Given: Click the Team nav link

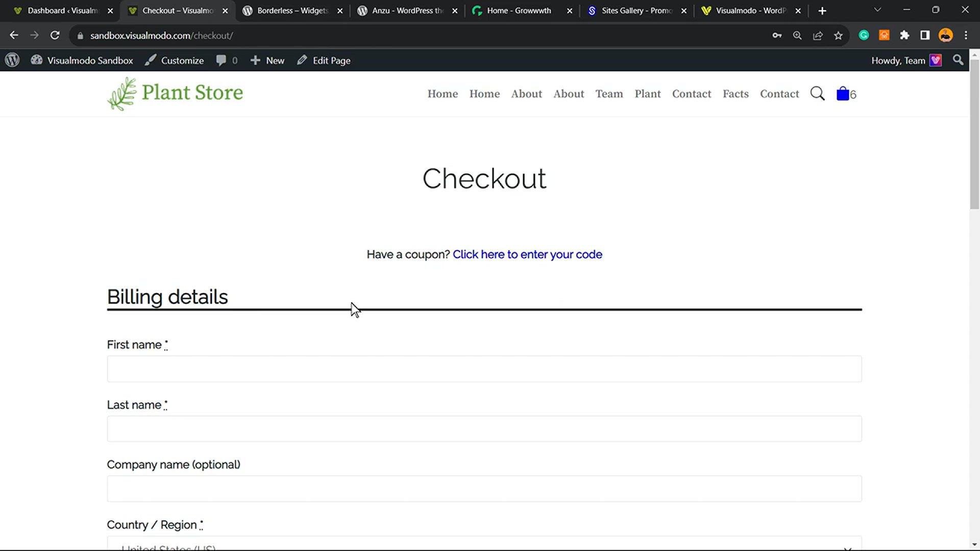Looking at the screenshot, I should coord(609,94).
